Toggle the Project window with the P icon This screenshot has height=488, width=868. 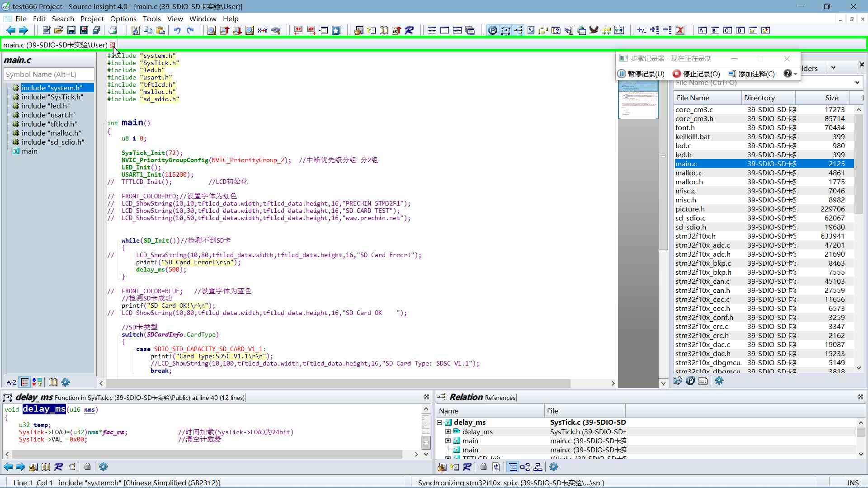493,30
